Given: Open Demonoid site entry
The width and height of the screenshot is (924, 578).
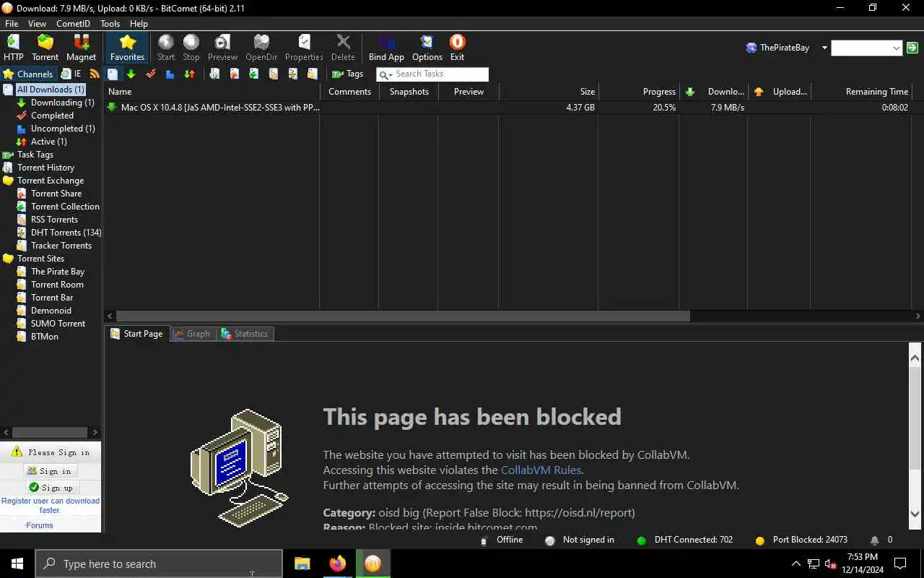Looking at the screenshot, I should [x=51, y=311].
